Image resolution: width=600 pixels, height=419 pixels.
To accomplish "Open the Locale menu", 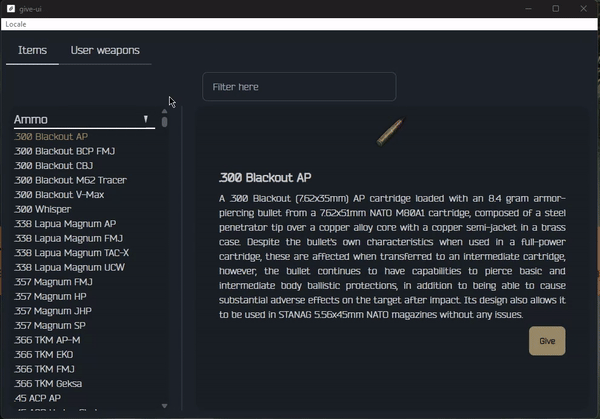I will coord(16,24).
